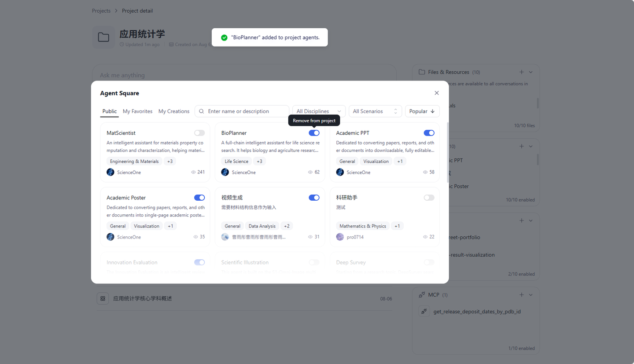Click ScienceOne avatar on Academic PPT card
Screen dimensions: 634x364
pos(340,172)
